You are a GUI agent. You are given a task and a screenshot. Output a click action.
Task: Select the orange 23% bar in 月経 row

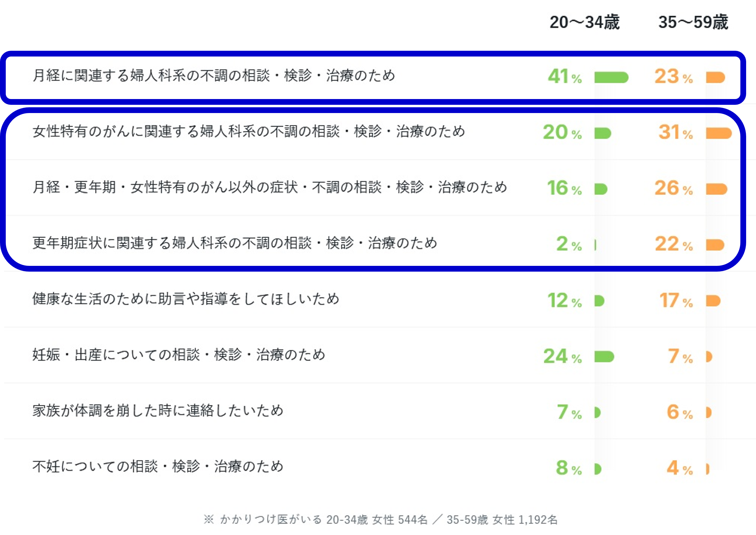point(715,77)
